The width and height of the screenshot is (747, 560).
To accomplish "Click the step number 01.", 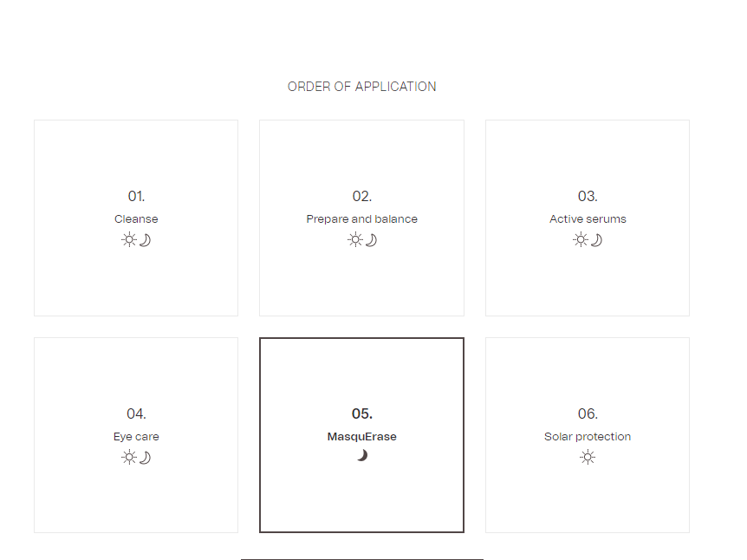I will pos(136,197).
